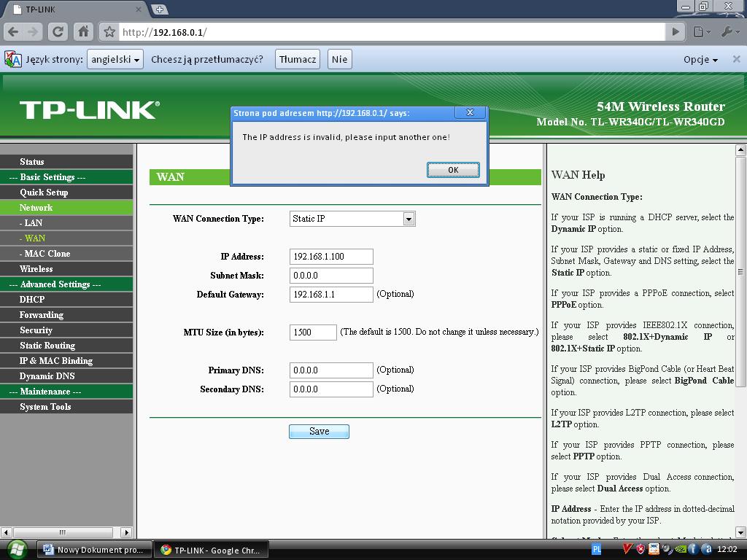This screenshot has height=560, width=747.
Task: Open the LAN submenu item
Action: [66, 223]
